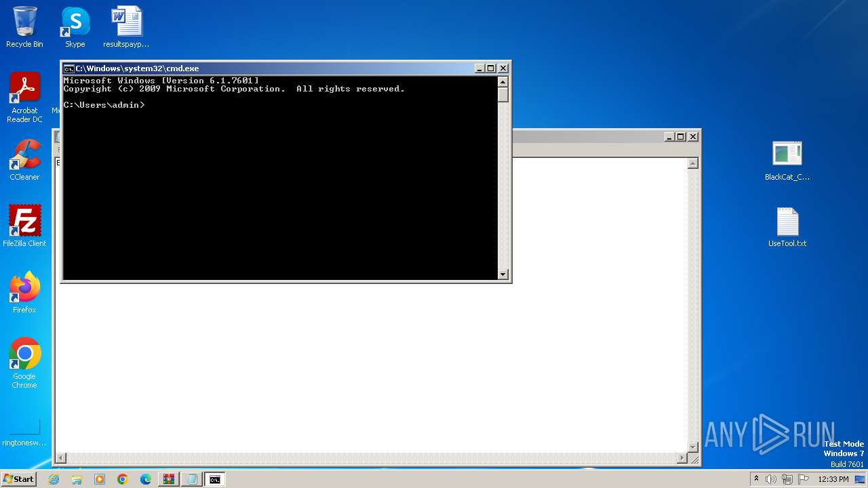Click the 12:33 PM clock
Viewport: 868px width, 488px height.
click(833, 479)
